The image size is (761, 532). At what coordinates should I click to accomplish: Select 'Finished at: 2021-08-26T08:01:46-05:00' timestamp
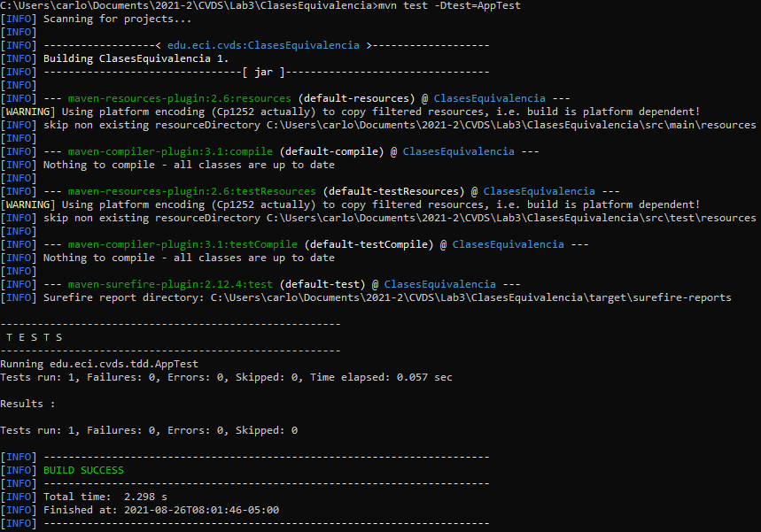coord(161,510)
